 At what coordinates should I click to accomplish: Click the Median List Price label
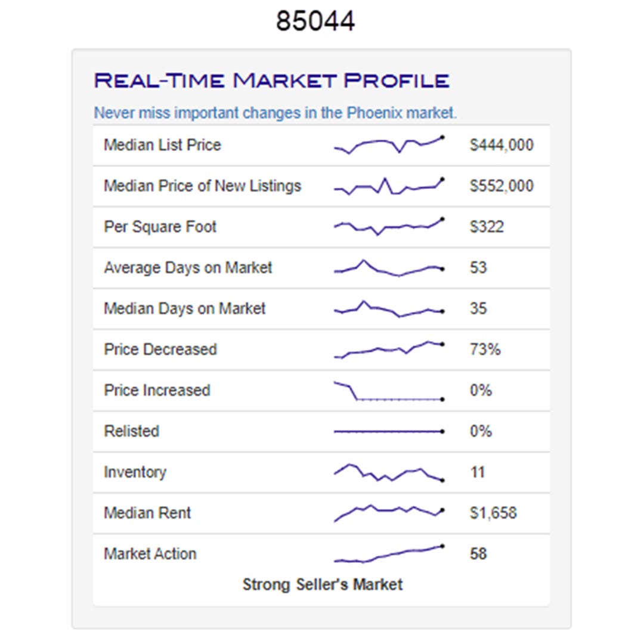pyautogui.click(x=162, y=145)
